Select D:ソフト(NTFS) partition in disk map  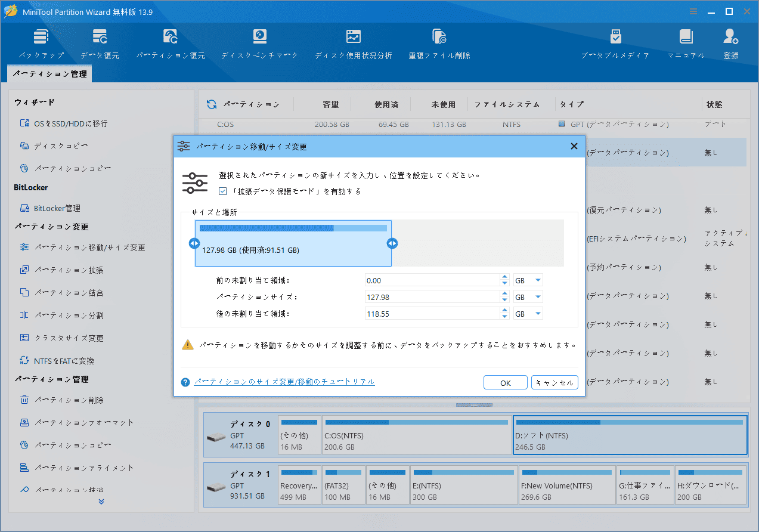tap(630, 435)
